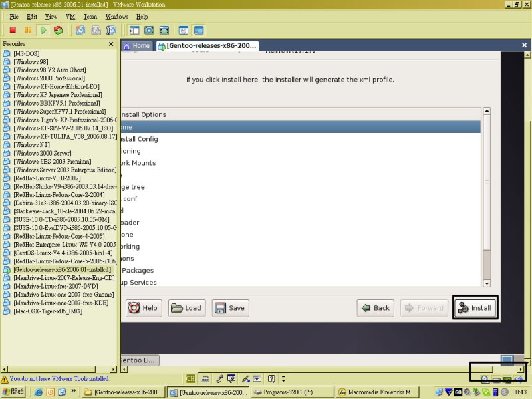
Task: Click the Take Snapshot toolbar icon
Action: (80, 30)
